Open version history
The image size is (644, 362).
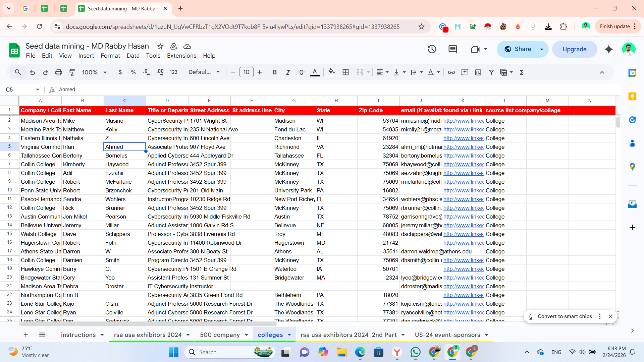432,49
